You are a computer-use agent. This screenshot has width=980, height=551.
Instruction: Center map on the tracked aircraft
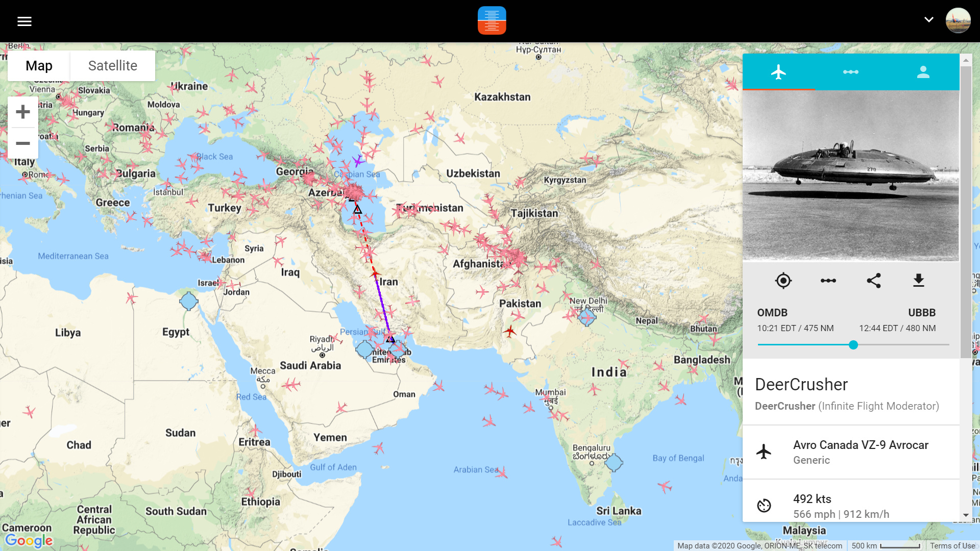click(x=783, y=281)
